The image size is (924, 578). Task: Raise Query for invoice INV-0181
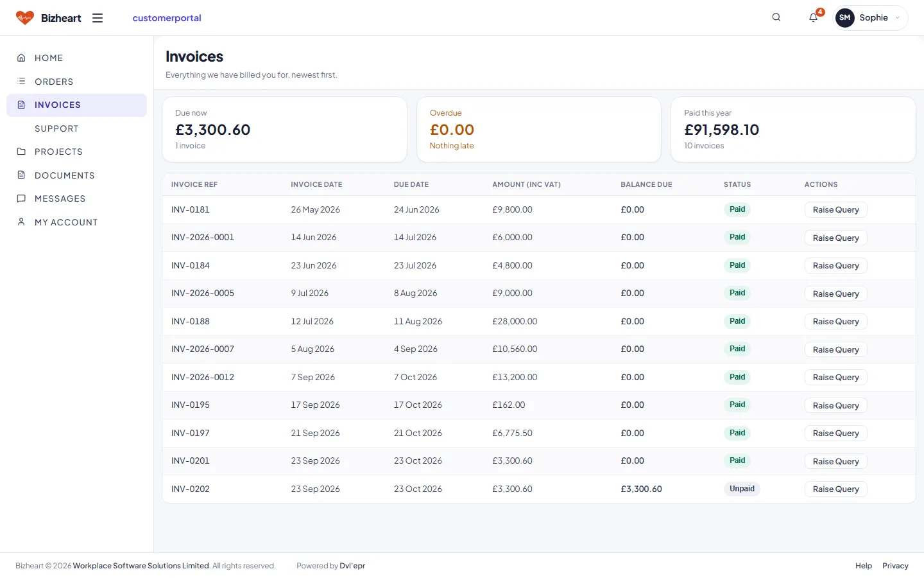(x=835, y=210)
